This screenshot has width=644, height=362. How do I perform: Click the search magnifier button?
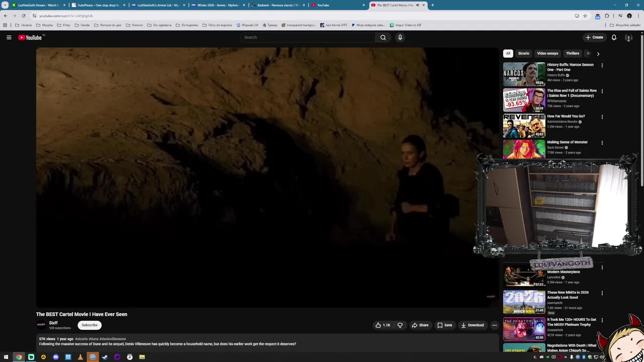(383, 37)
